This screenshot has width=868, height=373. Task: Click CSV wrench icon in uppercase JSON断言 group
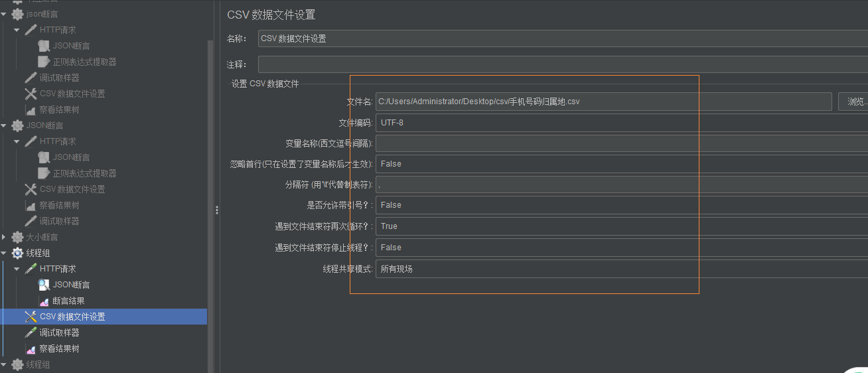31,189
